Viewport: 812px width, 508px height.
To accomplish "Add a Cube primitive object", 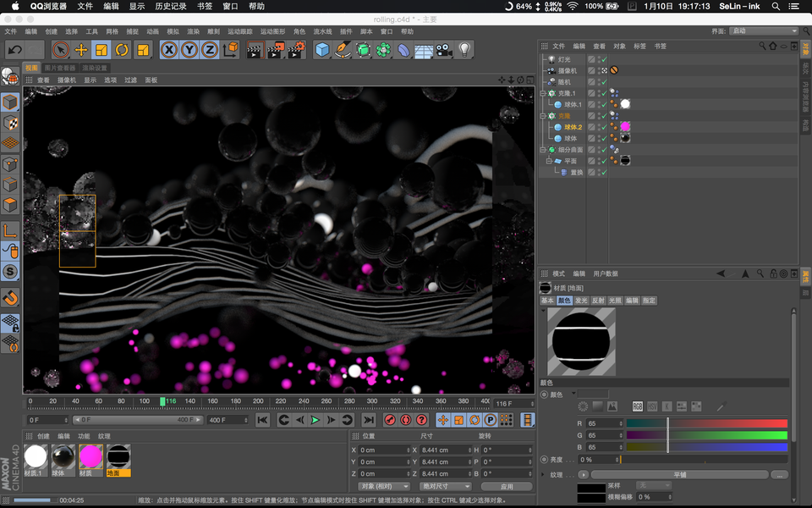I will (x=322, y=50).
